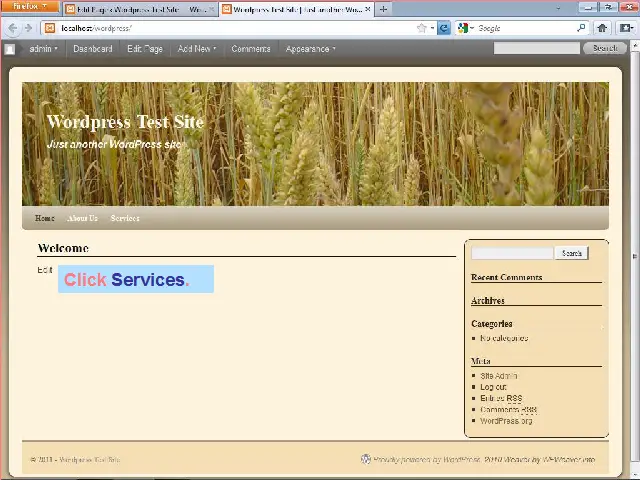Focus the sidebar search text field
The height and width of the screenshot is (480, 640).
(x=513, y=253)
